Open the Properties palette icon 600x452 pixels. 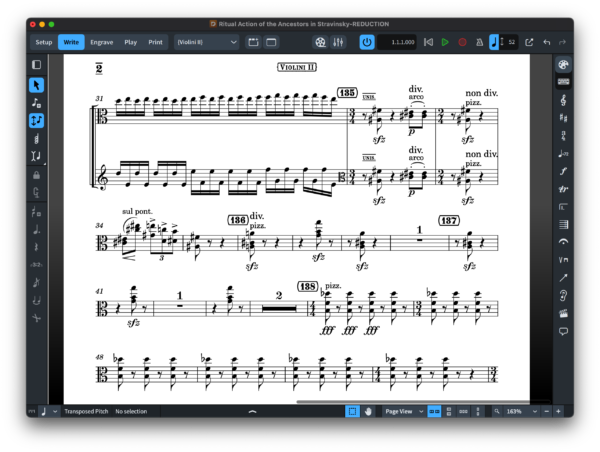(563, 65)
